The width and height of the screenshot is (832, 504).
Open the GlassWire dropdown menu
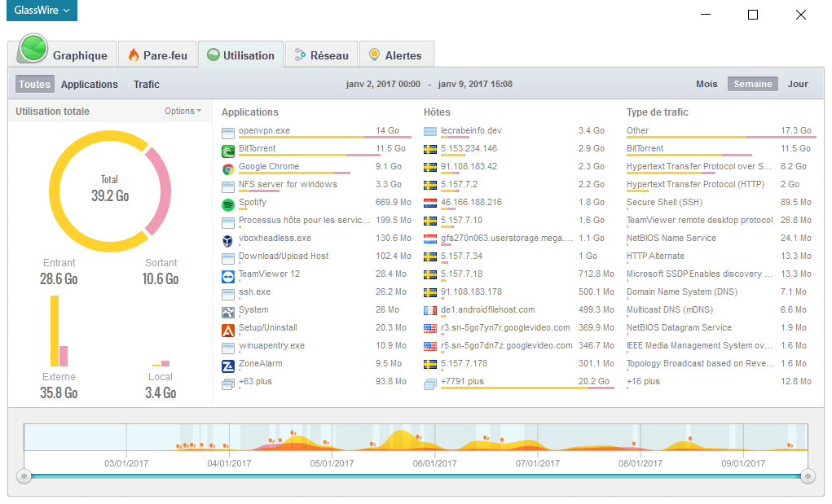coord(42,10)
